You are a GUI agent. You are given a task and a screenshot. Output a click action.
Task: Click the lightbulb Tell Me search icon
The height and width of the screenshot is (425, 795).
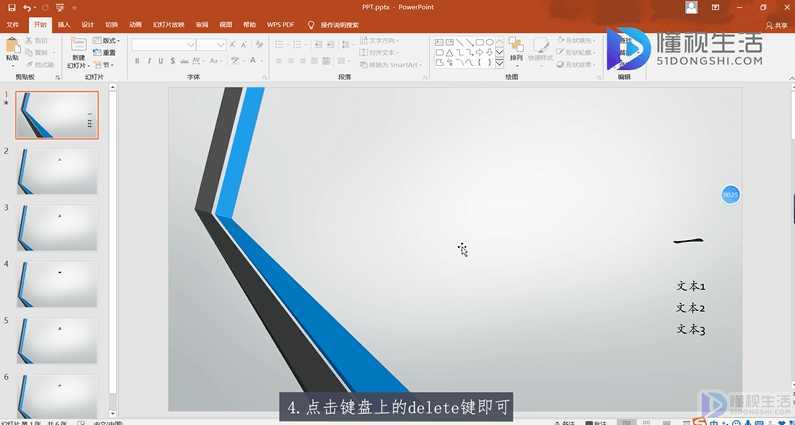[x=311, y=25]
